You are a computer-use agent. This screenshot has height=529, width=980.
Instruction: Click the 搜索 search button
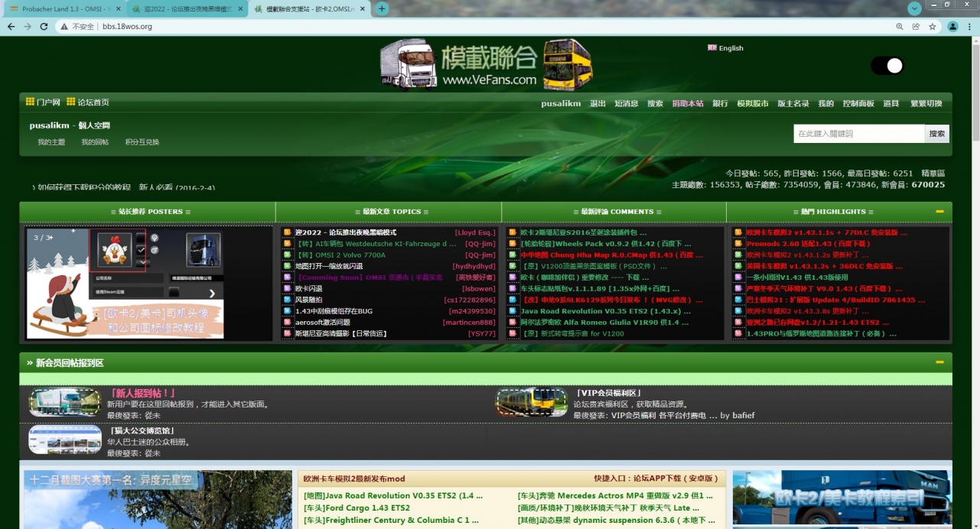[x=937, y=134]
